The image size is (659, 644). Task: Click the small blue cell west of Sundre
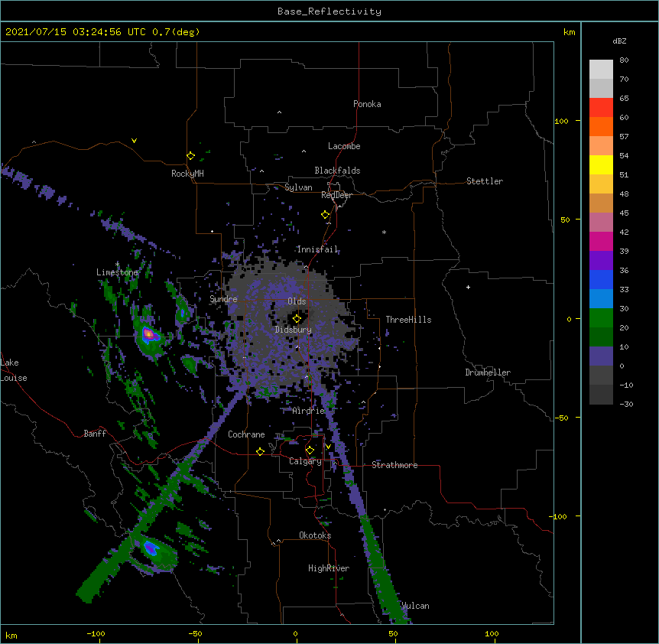[x=183, y=313]
